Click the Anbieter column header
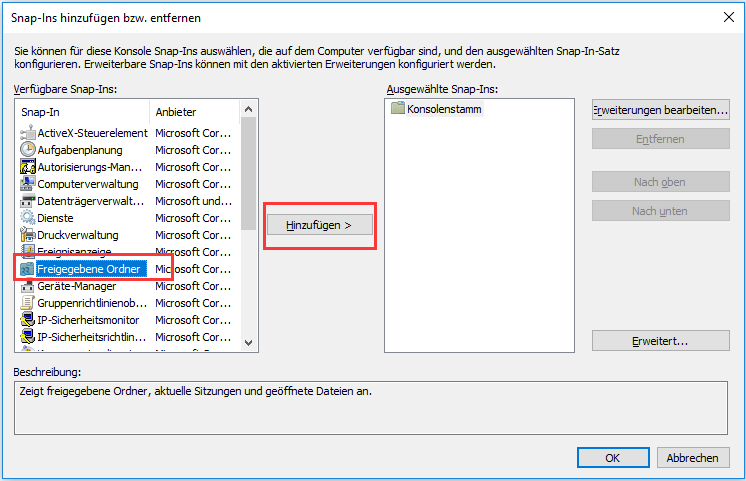The image size is (746, 481). pyautogui.click(x=194, y=112)
